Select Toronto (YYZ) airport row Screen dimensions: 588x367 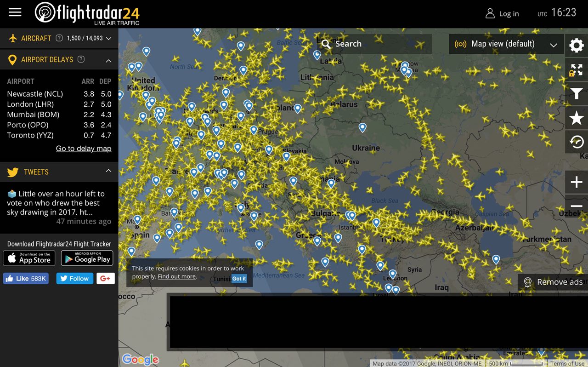(x=59, y=135)
